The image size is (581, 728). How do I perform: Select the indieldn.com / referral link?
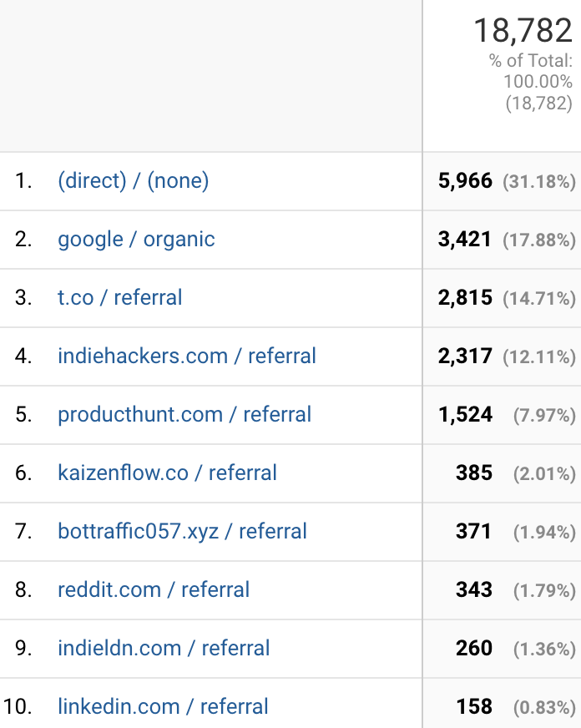(164, 648)
